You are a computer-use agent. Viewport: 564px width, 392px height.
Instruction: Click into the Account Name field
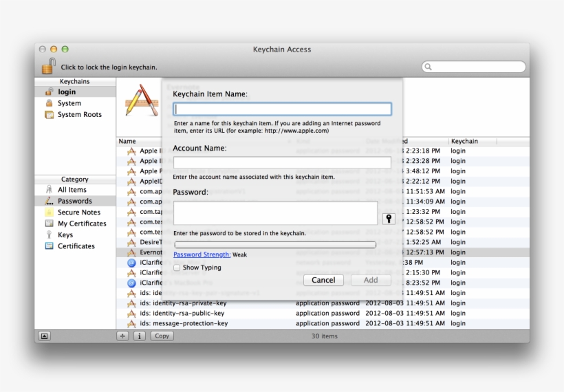pyautogui.click(x=282, y=162)
